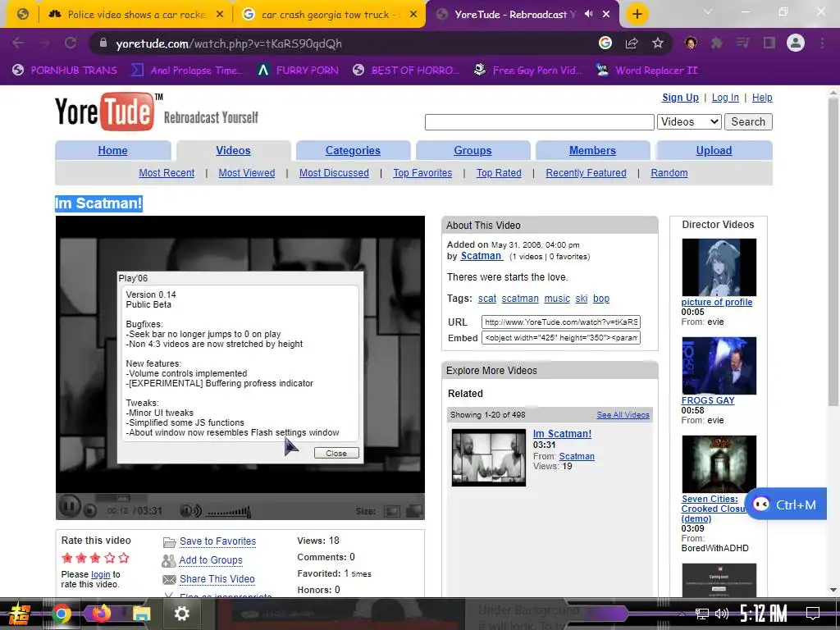The width and height of the screenshot is (840, 630).
Task: Mute the video player's speaker icon
Action: (x=190, y=510)
